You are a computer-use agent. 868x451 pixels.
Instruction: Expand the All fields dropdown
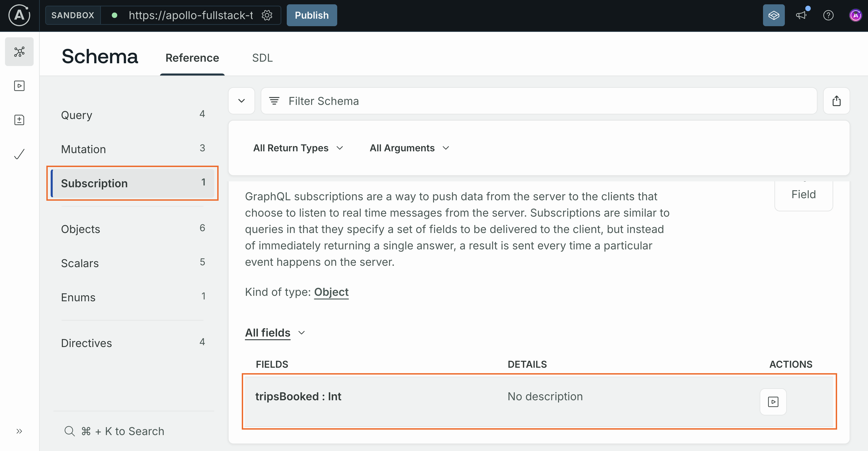[275, 333]
